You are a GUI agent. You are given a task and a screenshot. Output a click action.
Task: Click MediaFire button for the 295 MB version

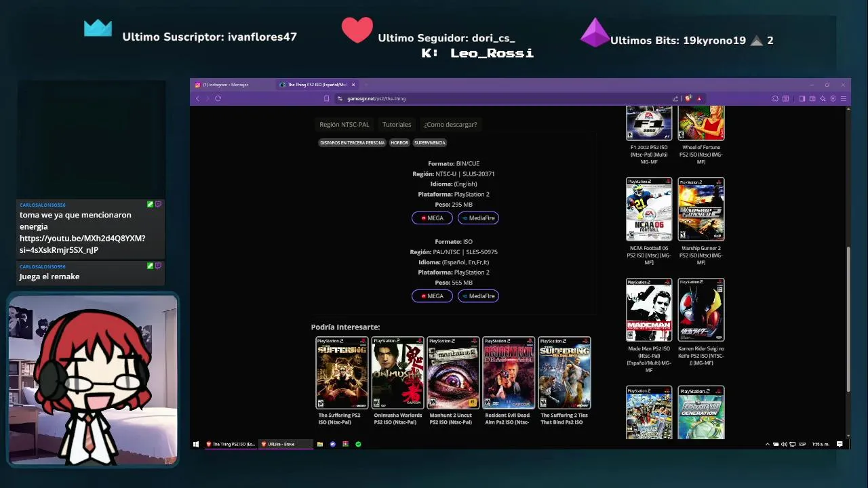478,218
